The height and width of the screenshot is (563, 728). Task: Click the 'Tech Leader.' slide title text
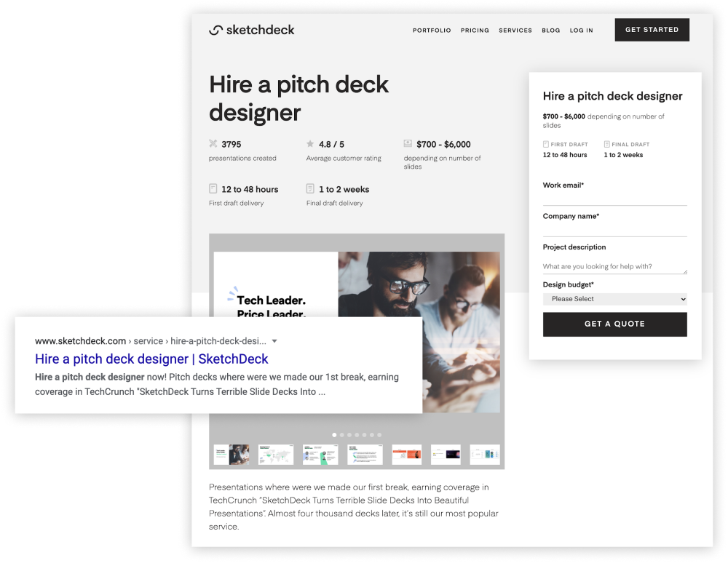click(271, 300)
